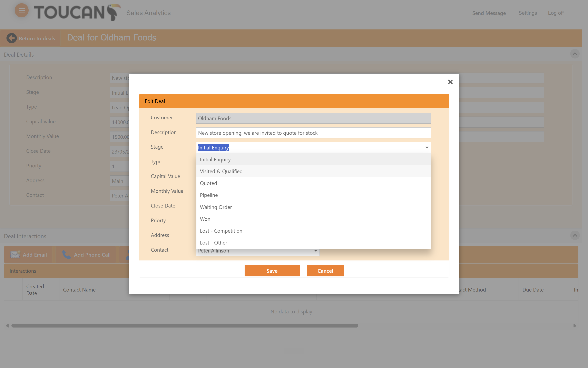The height and width of the screenshot is (368, 588).
Task: Click the Save button
Action: point(272,271)
